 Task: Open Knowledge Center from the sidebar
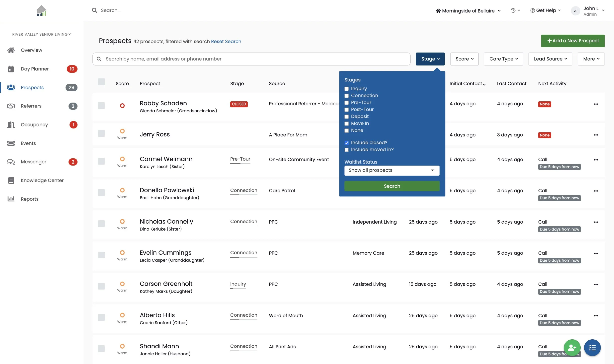coord(42,180)
